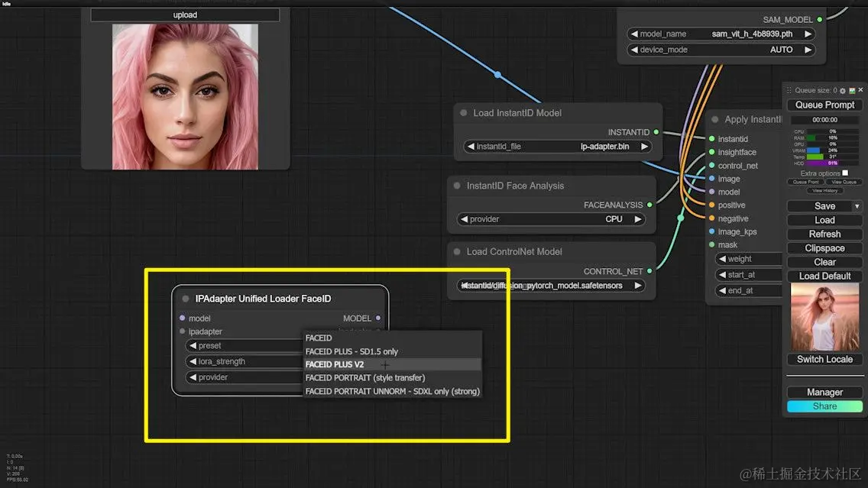Clear the workflow canvas
The height and width of the screenshot is (488, 868).
coord(824,262)
